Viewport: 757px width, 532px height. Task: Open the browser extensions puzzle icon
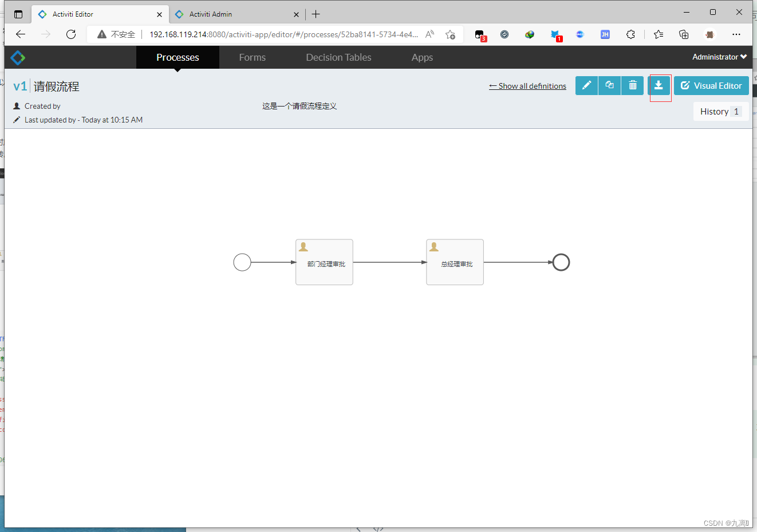630,34
